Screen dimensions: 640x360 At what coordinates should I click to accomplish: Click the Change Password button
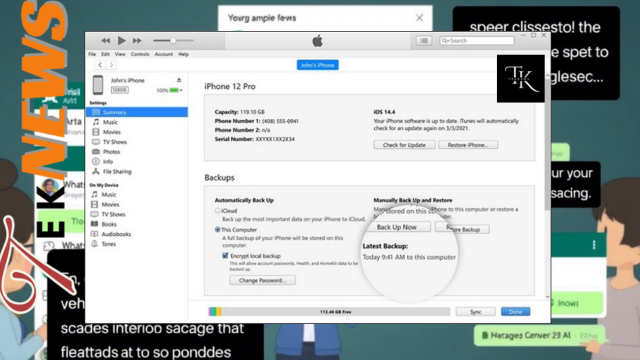click(262, 280)
